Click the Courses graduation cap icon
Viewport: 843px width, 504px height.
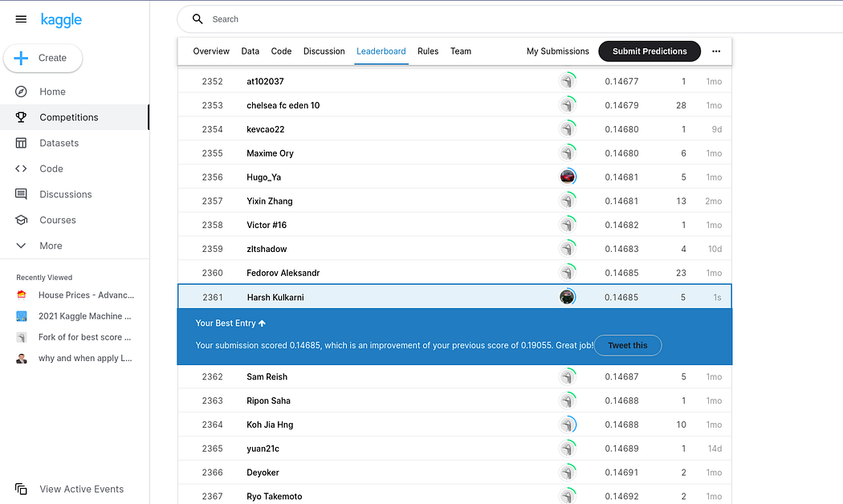[x=21, y=220]
